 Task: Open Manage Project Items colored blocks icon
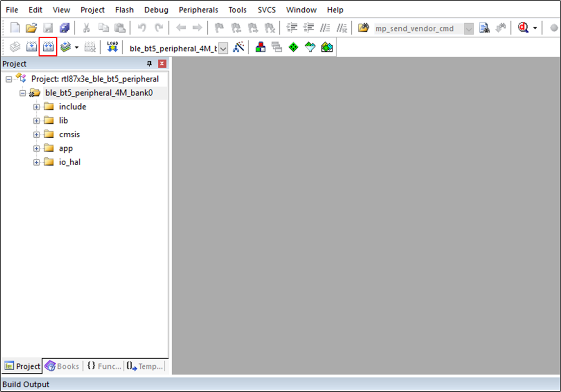261,47
